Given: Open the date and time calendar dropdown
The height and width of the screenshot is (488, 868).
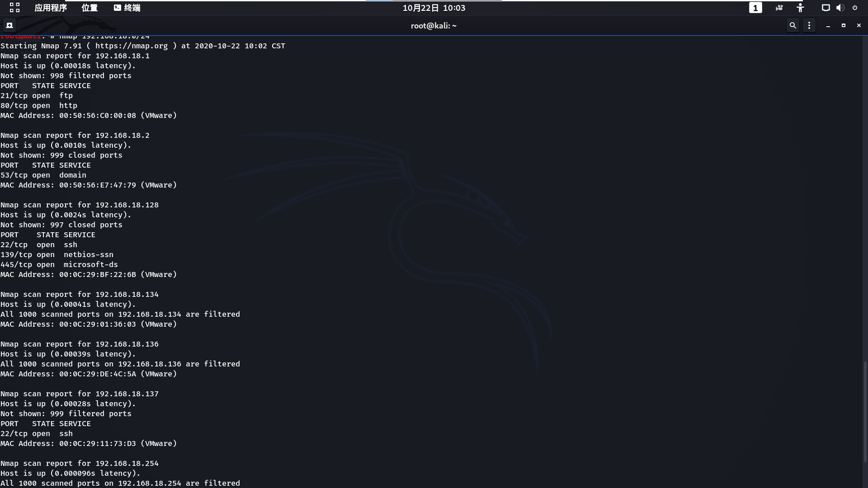Looking at the screenshot, I should [x=434, y=8].
